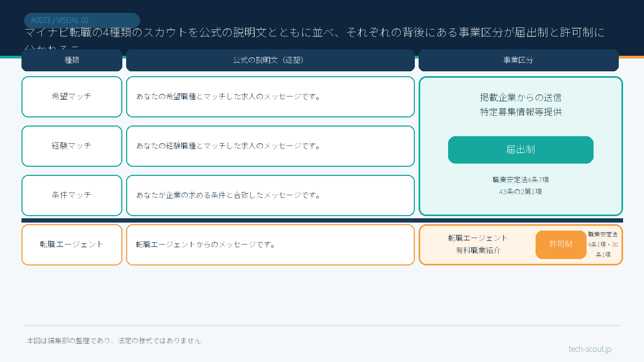
Task: Select the 希望職種とマッチした求人 description
Action: [270, 97]
